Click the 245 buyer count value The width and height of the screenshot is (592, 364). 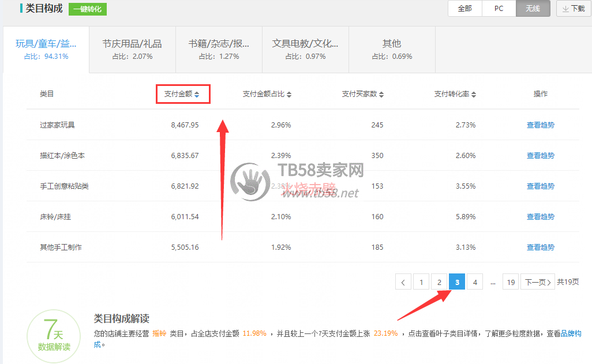point(377,125)
